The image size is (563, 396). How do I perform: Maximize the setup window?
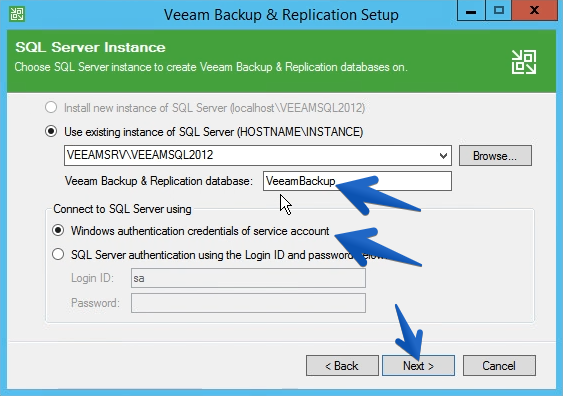[499, 10]
